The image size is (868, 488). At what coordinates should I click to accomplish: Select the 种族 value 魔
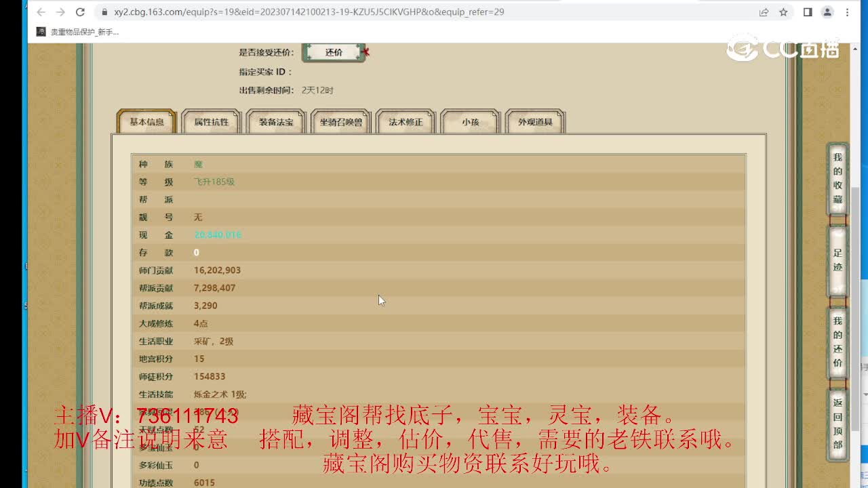pyautogui.click(x=198, y=164)
